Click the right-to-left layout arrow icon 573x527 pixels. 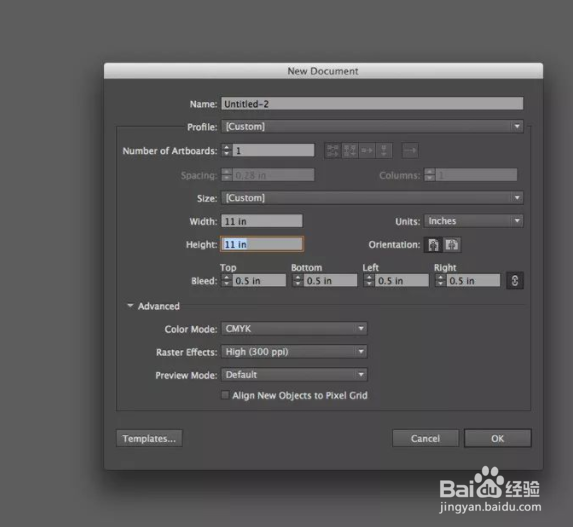(410, 151)
